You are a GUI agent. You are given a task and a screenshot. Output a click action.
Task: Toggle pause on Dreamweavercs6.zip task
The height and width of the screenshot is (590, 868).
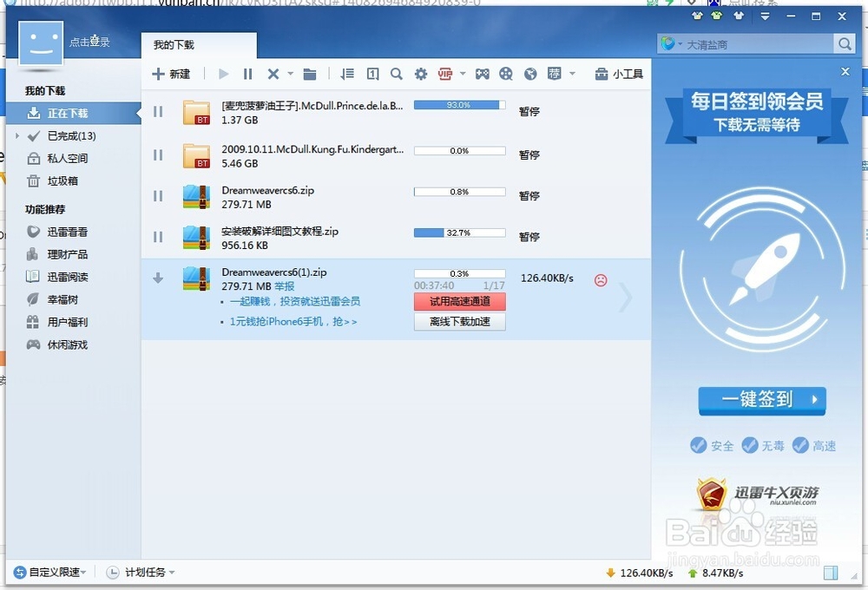point(158,196)
